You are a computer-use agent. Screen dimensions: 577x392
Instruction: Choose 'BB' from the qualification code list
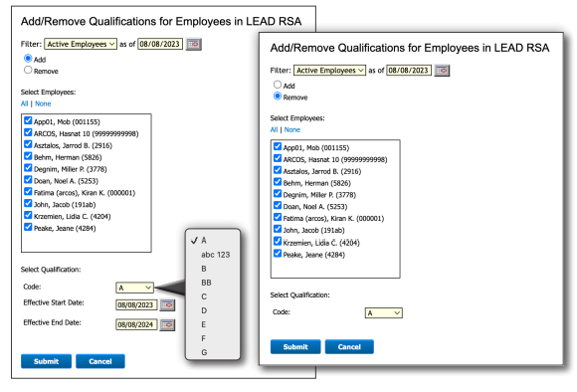coord(206,283)
